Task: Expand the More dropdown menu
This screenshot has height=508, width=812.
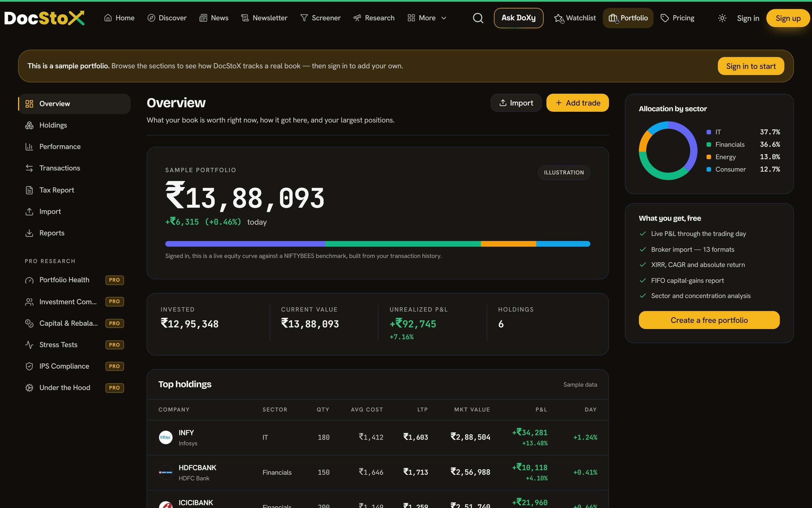Action: tap(427, 18)
